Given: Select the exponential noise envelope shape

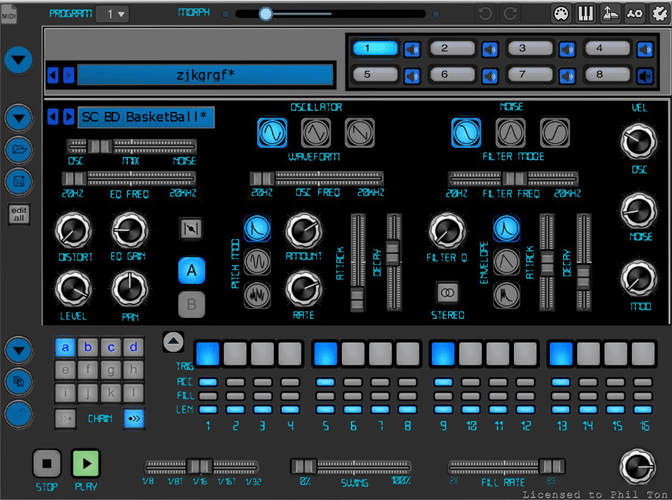Looking at the screenshot, I should [x=506, y=228].
